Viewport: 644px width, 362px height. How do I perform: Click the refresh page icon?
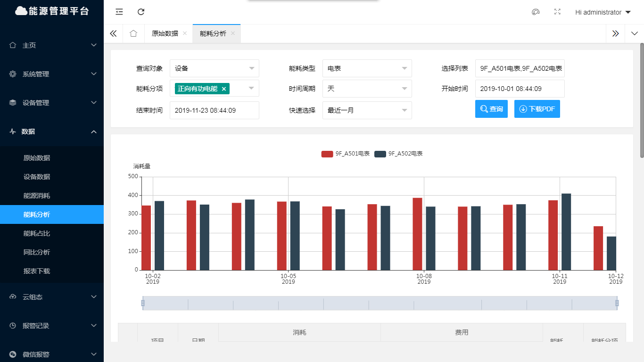point(141,12)
